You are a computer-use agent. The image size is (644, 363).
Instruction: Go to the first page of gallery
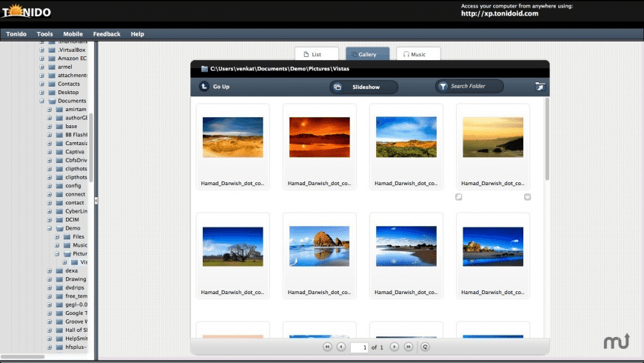point(327,347)
